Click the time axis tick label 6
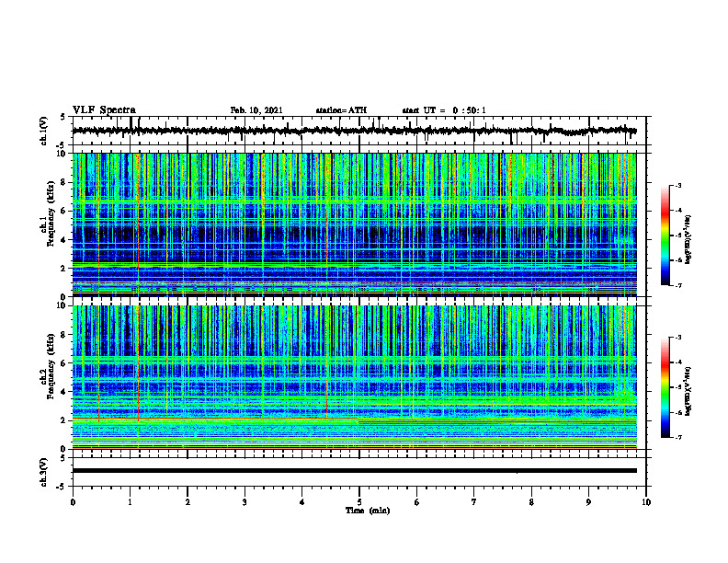The height and width of the screenshot is (563, 728). coord(417,502)
